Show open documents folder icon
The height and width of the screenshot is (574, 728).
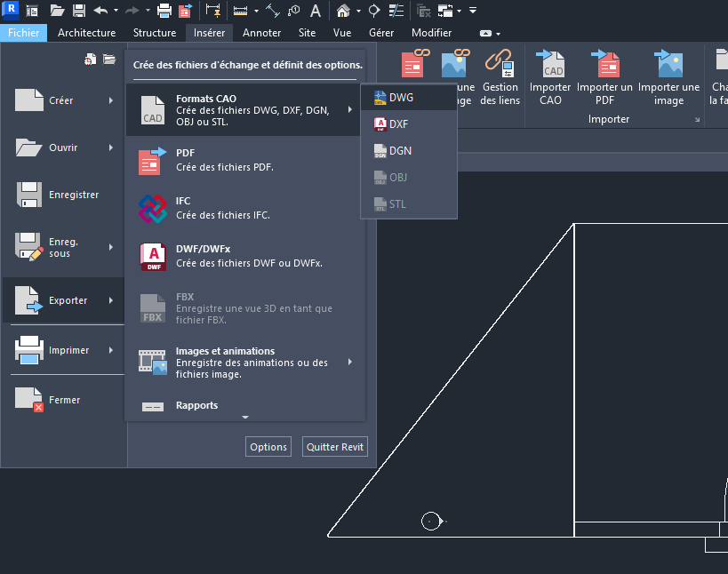(x=109, y=60)
